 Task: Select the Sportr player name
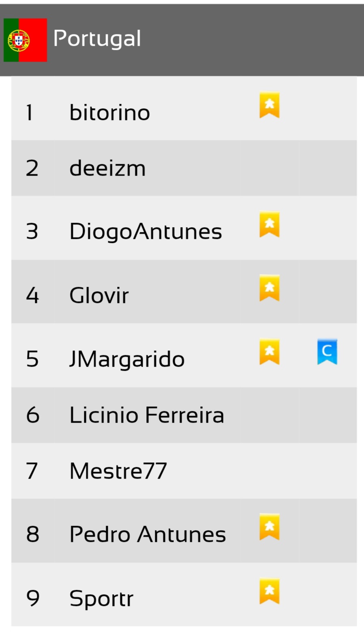(x=101, y=598)
